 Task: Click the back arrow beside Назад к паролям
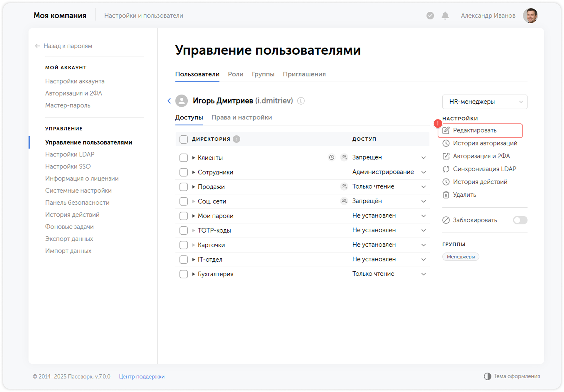tap(37, 46)
